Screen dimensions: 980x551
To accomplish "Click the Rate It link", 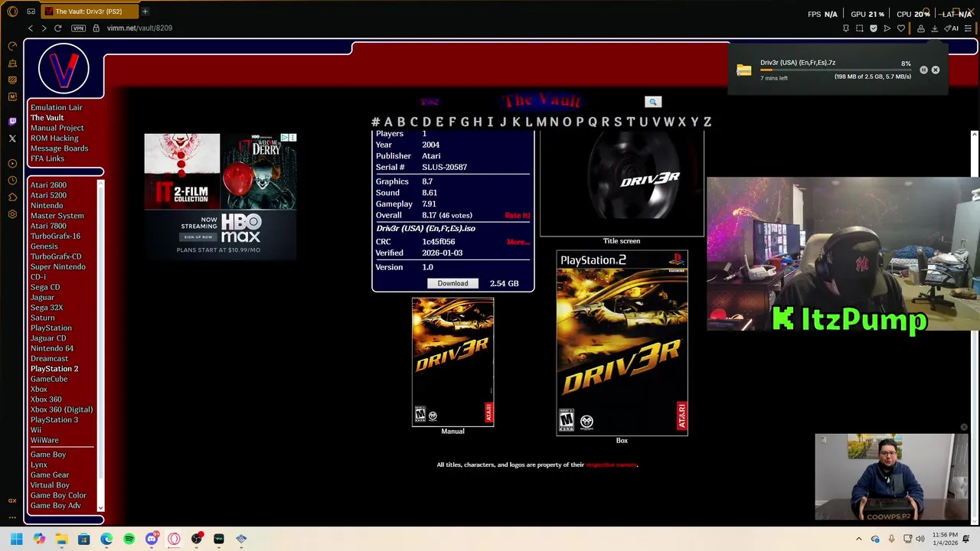I will (517, 216).
